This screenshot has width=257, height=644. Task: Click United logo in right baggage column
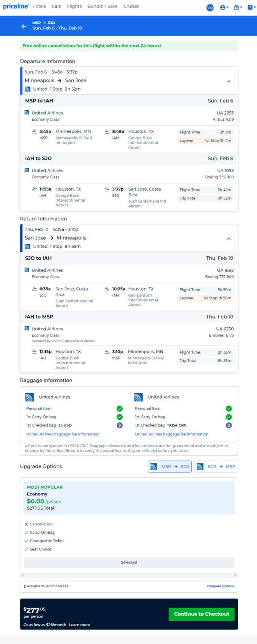138,397
